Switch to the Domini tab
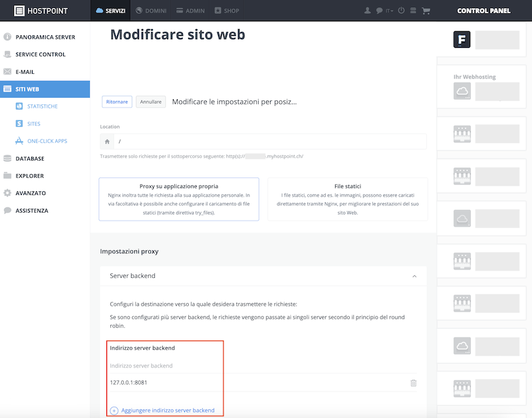The width and height of the screenshot is (532, 418). click(x=151, y=11)
